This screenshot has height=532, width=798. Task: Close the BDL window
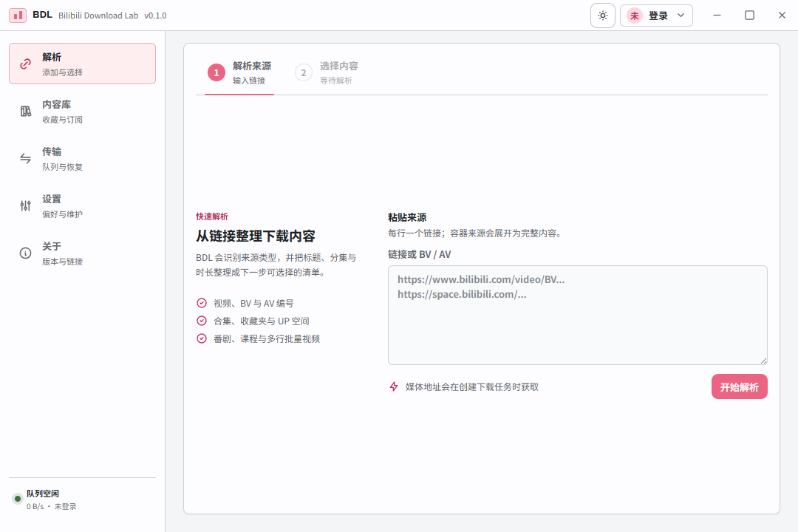point(782,16)
